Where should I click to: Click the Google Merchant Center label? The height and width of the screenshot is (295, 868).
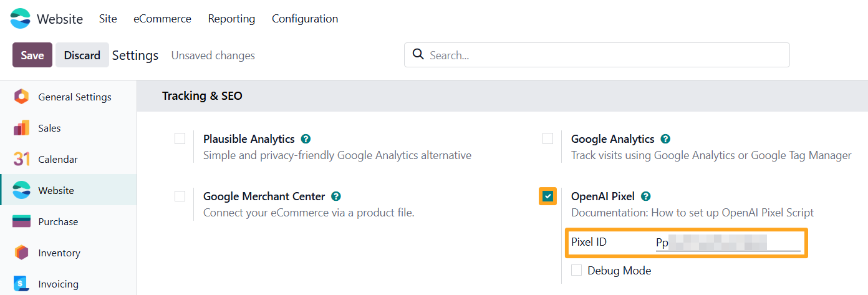coord(264,196)
